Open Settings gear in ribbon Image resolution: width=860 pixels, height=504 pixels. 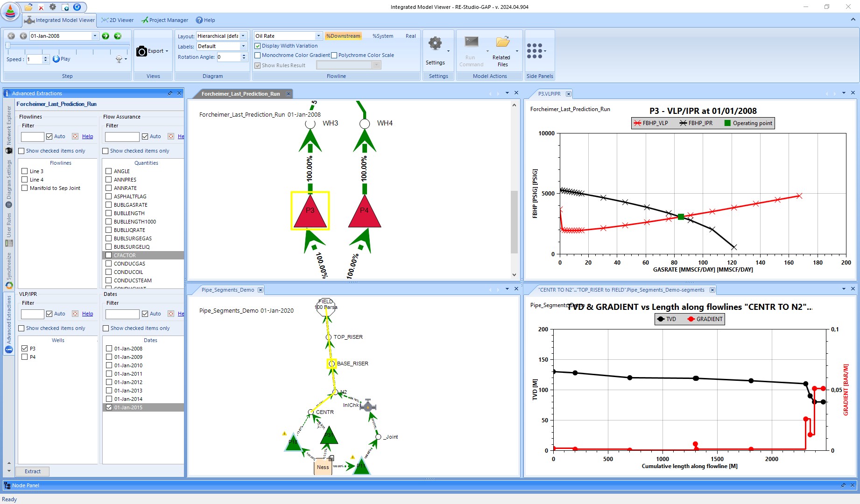[x=435, y=43]
